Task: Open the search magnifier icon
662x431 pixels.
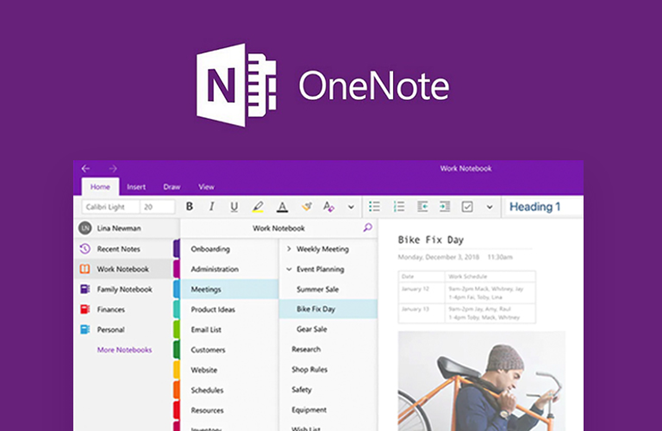Action: coord(367,228)
